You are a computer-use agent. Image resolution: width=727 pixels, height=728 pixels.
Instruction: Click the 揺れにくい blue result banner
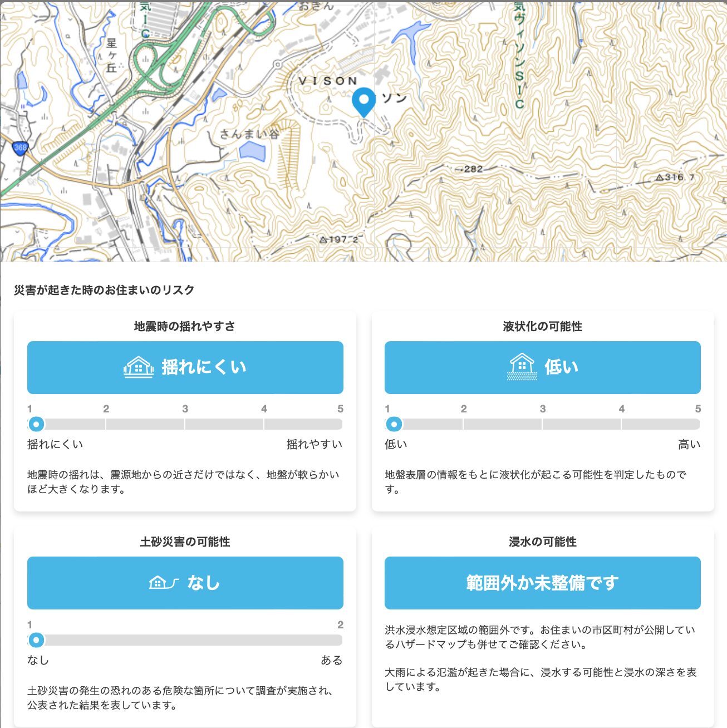[185, 367]
